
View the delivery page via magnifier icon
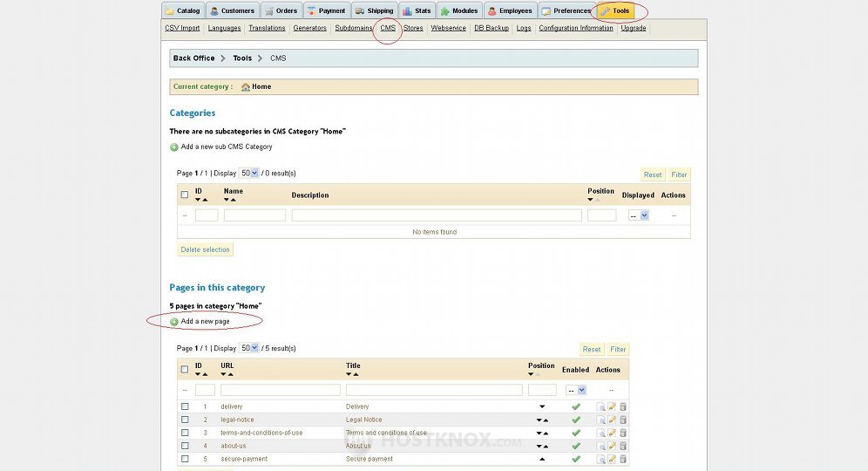click(x=600, y=406)
